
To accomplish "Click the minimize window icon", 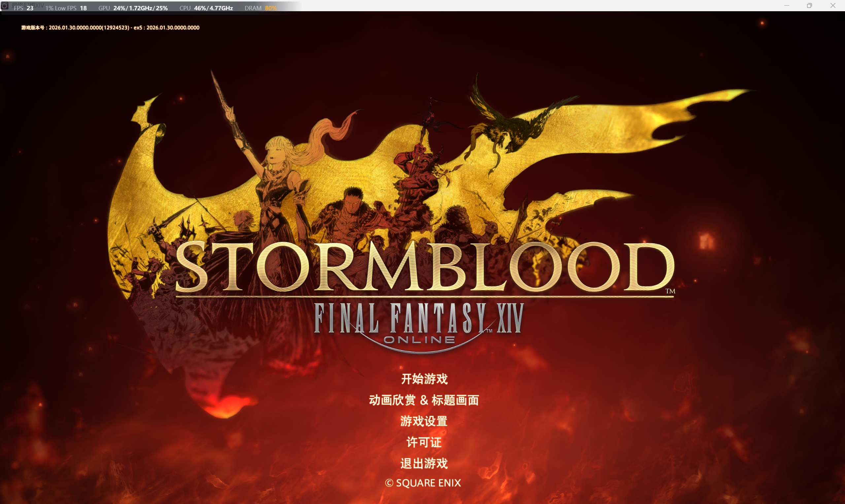I will click(x=787, y=5).
